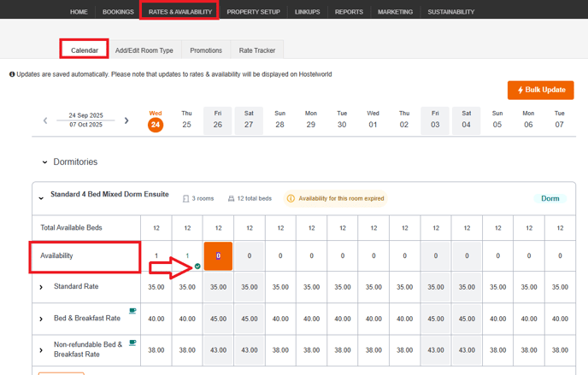Click the updates info icon
Viewport: 588px width, 375px height.
(12, 74)
